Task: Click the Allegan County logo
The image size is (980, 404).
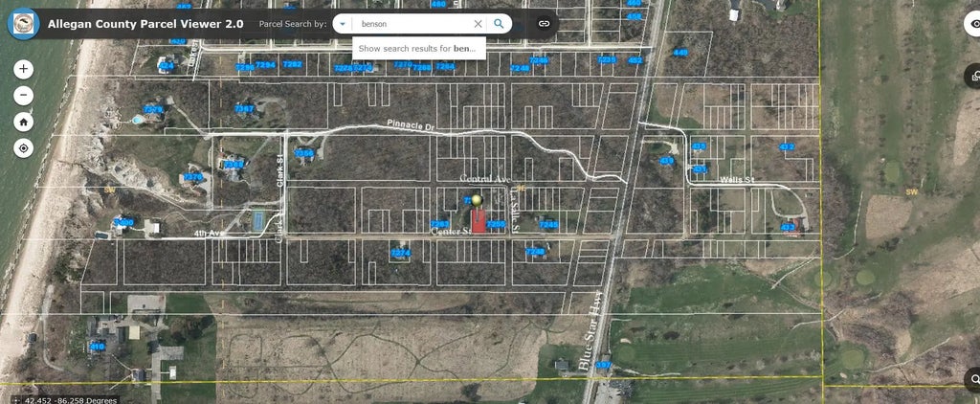Action: (x=21, y=23)
